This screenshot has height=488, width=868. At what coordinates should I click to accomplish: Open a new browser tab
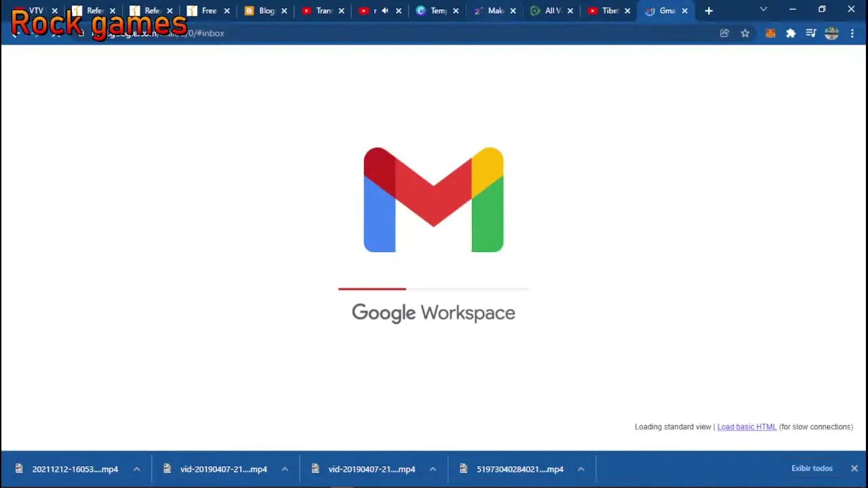point(709,11)
